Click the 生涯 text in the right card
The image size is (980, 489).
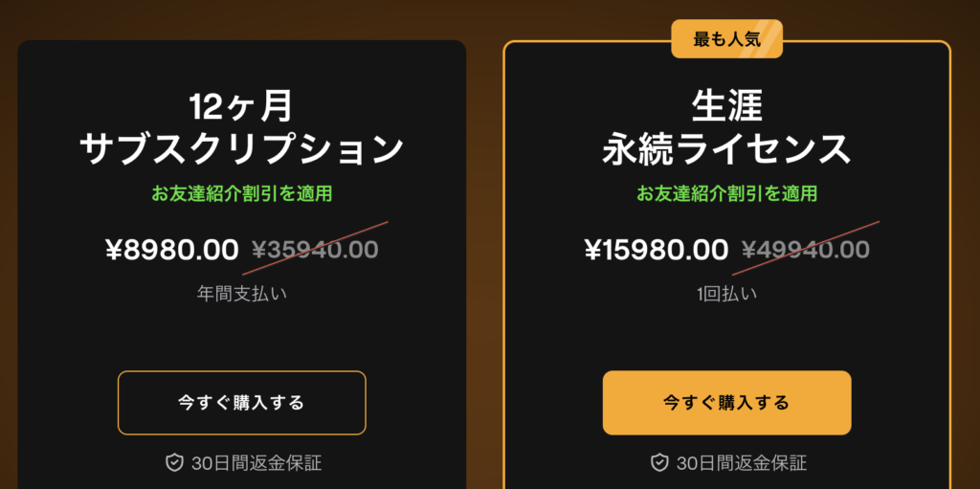point(727,107)
